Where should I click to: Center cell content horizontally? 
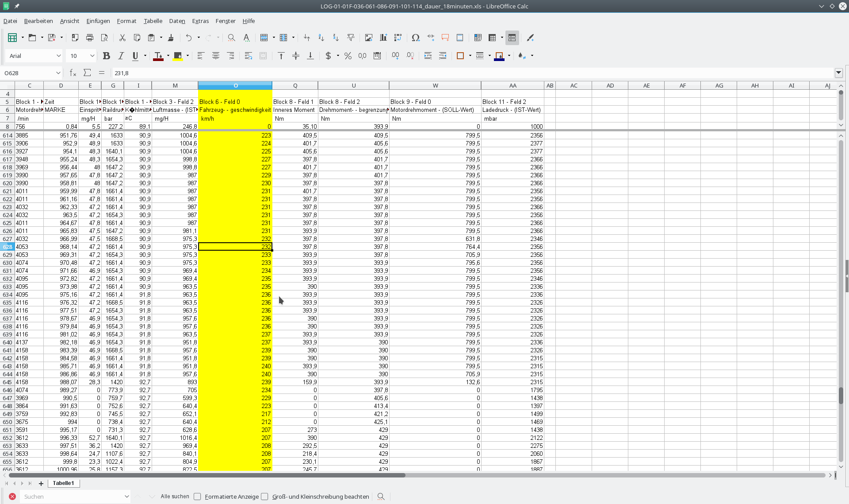pyautogui.click(x=216, y=56)
